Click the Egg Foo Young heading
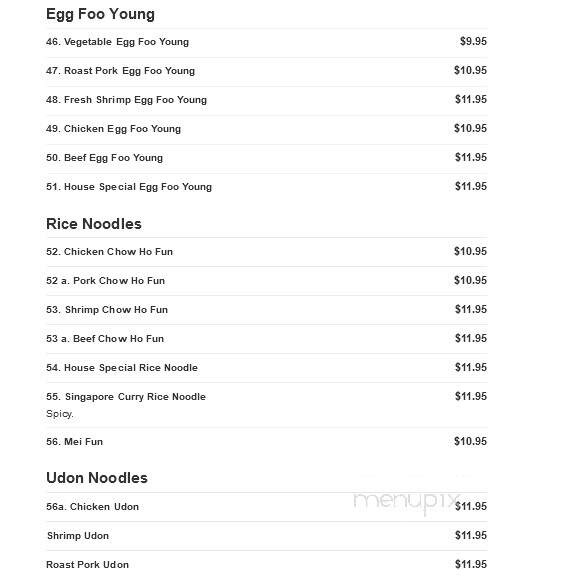 [x=100, y=14]
